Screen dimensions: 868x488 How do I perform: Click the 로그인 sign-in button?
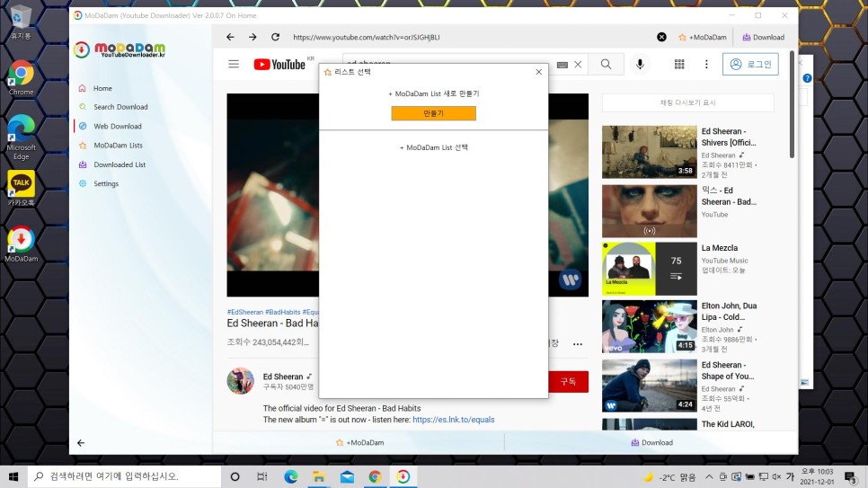(x=750, y=64)
